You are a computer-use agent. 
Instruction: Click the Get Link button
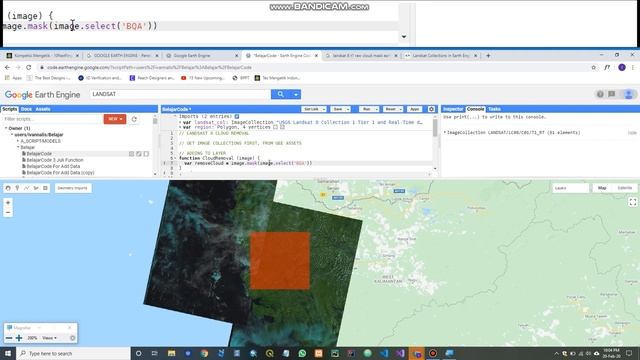[x=311, y=109]
